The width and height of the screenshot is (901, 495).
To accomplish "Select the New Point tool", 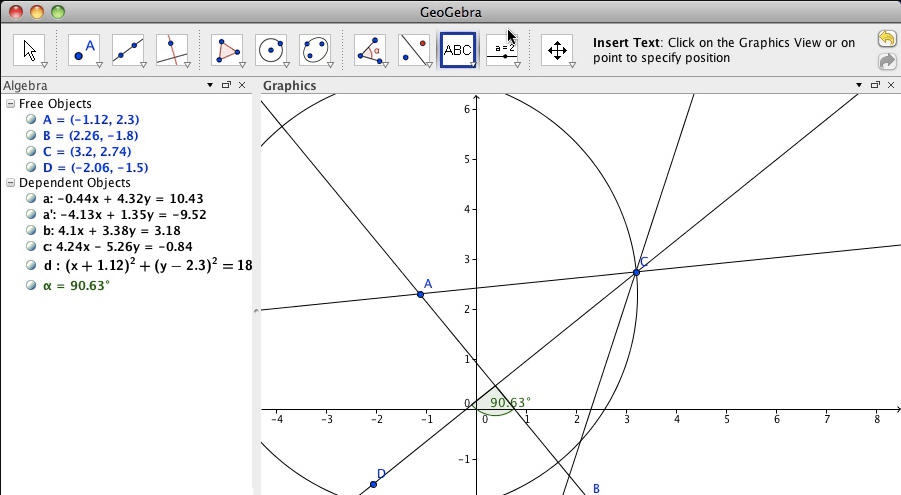I will tap(85, 49).
